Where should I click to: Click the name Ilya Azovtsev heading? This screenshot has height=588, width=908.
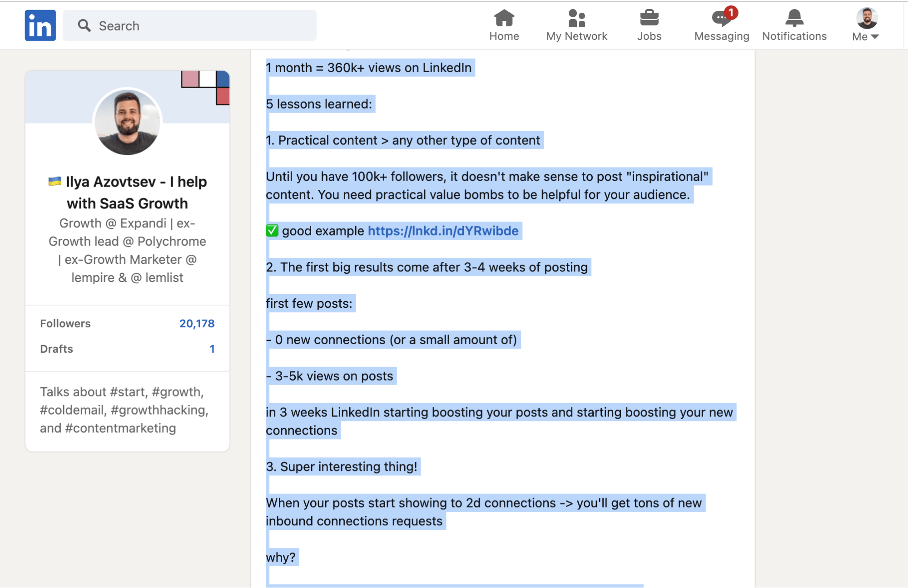128,193
